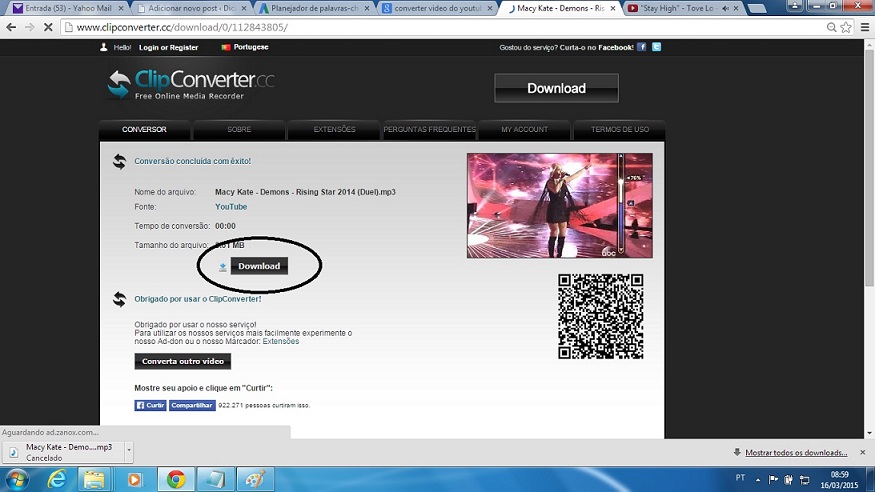
Task: Open the CONVERSOR menu tab
Action: (x=145, y=129)
